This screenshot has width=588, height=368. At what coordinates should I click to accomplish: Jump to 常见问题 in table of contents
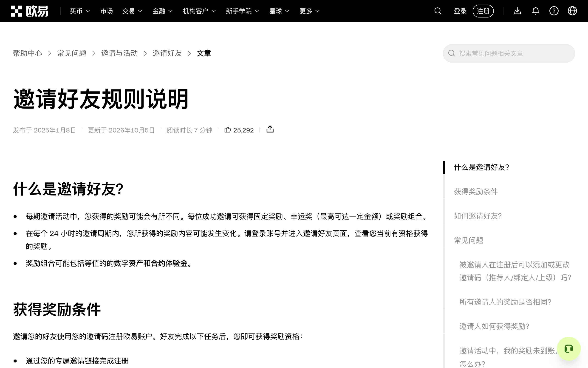pyautogui.click(x=469, y=241)
